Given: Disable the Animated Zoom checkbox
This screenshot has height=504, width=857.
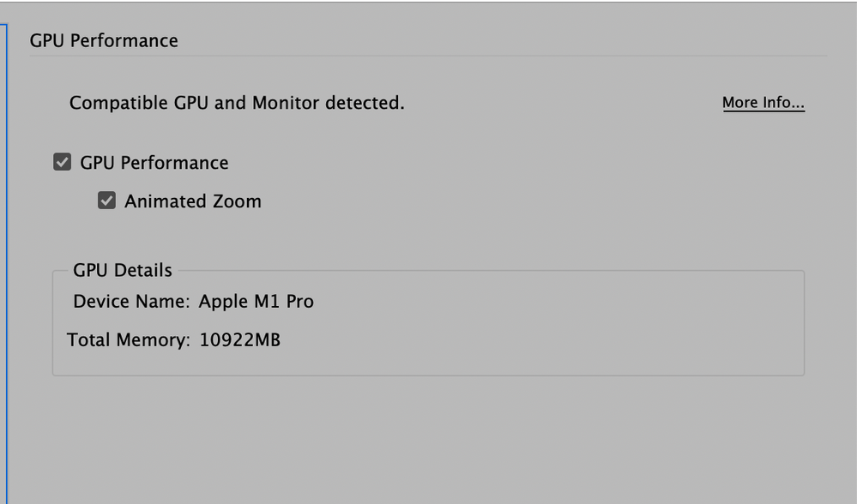Looking at the screenshot, I should pos(106,201).
